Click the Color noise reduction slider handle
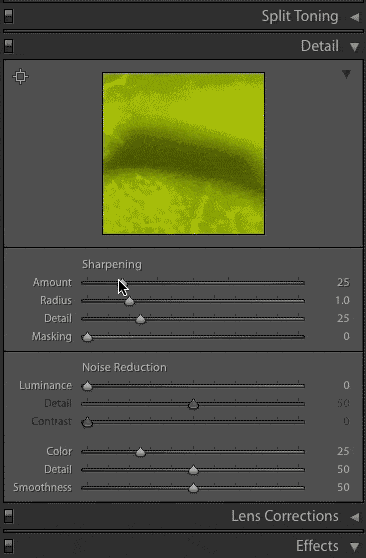 click(x=141, y=452)
